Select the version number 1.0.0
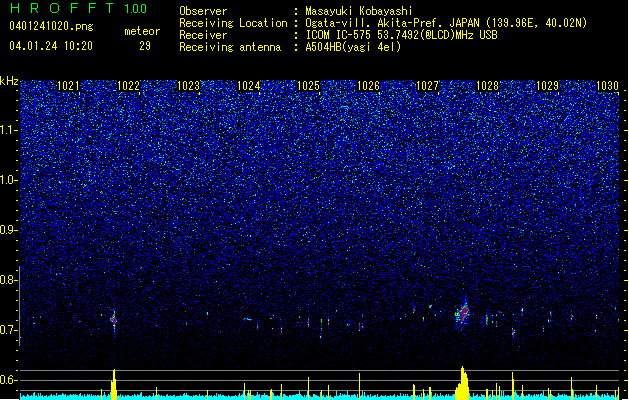Image resolution: width=629 pixels, height=400 pixels. (x=136, y=8)
